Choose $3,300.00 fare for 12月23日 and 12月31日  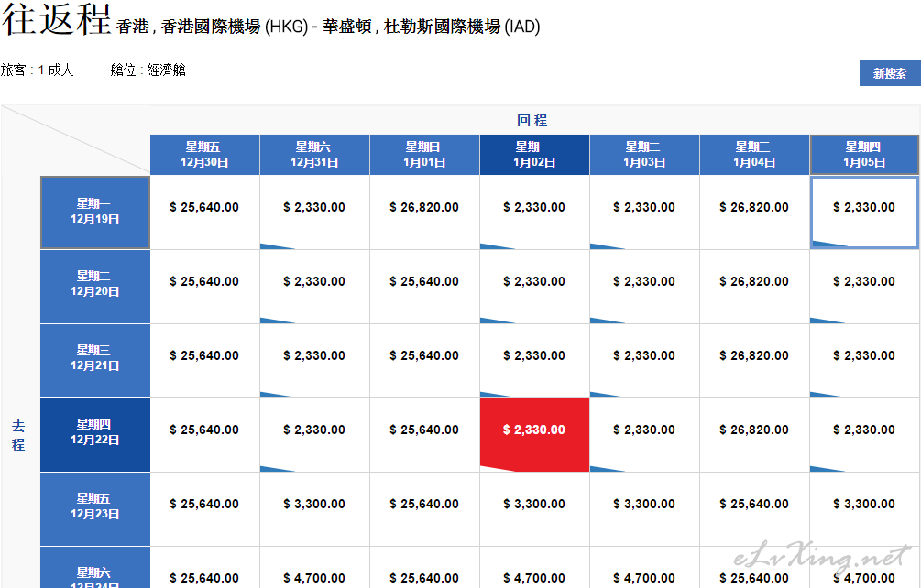pyautogui.click(x=314, y=505)
